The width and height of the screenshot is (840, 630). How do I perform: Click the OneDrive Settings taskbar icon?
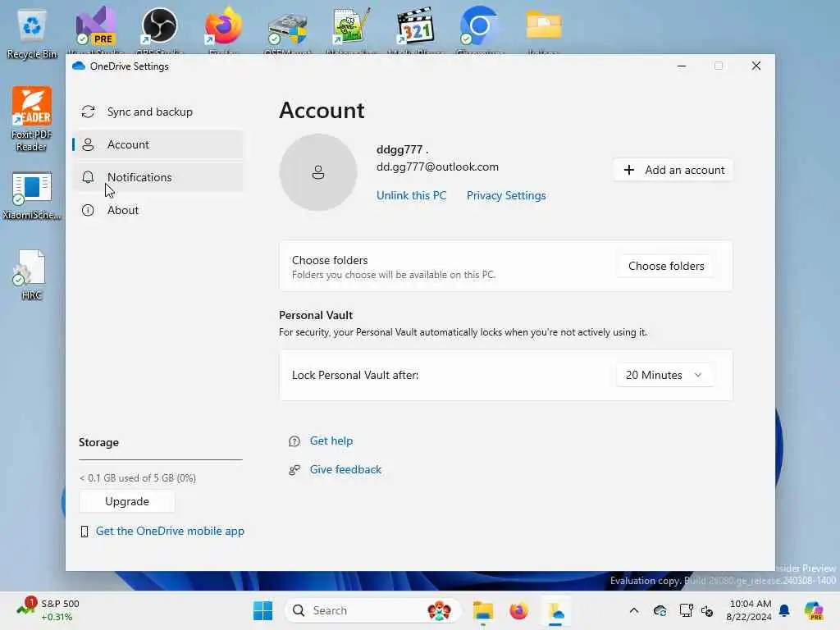coord(555,610)
